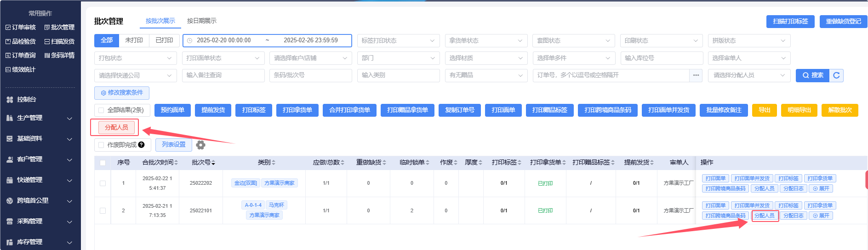Switch to 按日期展示 tab

(202, 21)
